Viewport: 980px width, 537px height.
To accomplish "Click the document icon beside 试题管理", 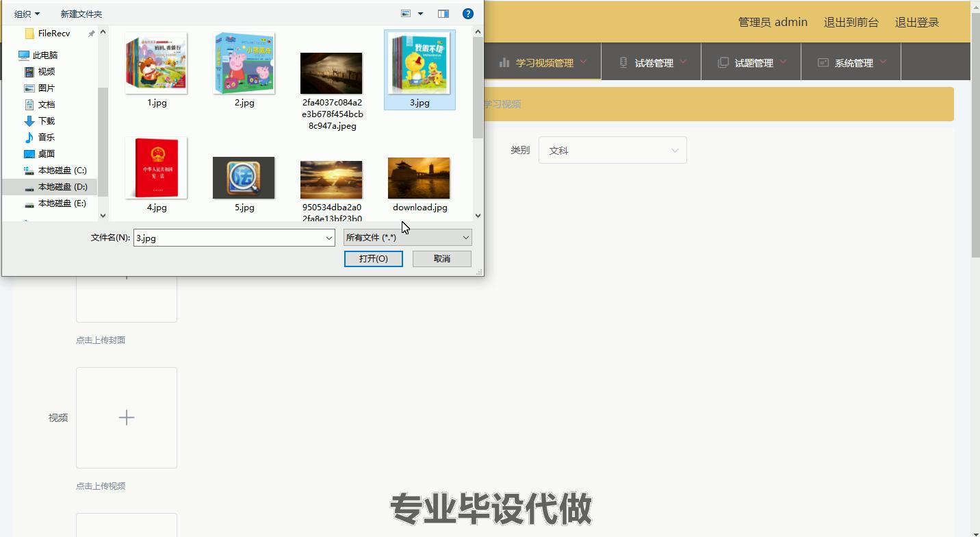I will pos(723,62).
